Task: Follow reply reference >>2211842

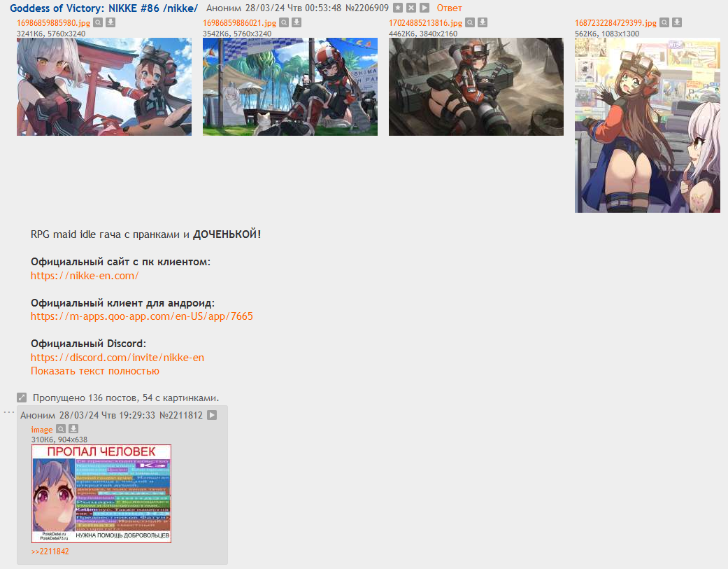Action: pos(50,552)
